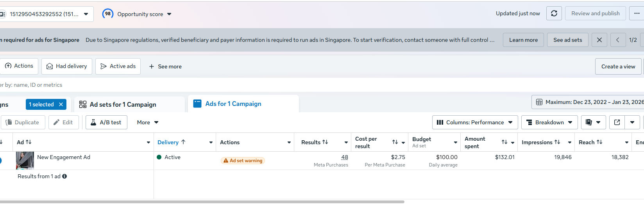Open the reports icon dropdown

593,122
